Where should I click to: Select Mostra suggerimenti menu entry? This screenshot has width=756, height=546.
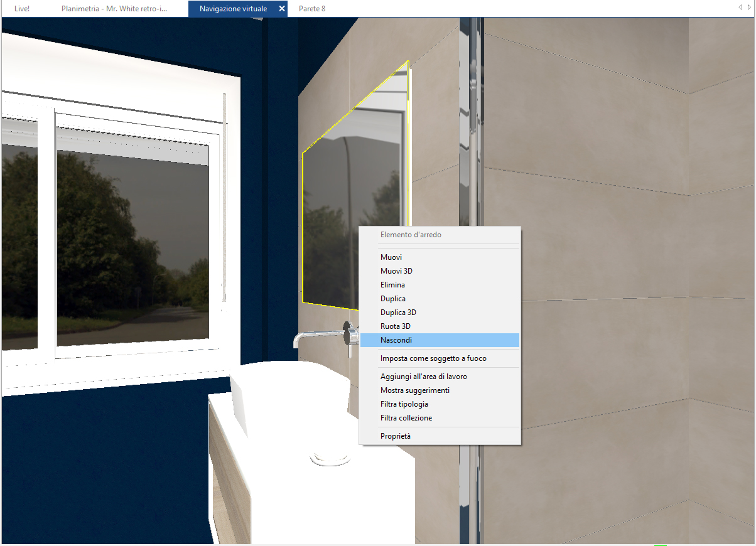440,390
